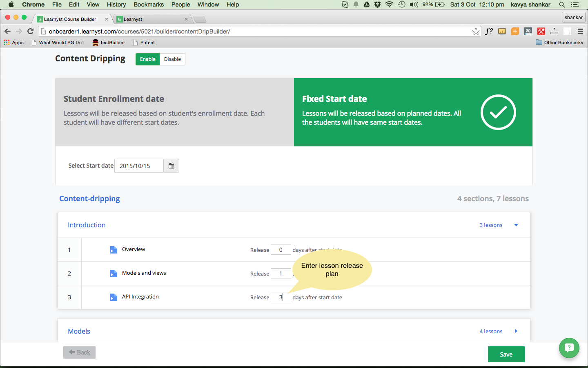This screenshot has width=588, height=368.
Task: Open the Time Machine menu bar icon
Action: pos(401,4)
